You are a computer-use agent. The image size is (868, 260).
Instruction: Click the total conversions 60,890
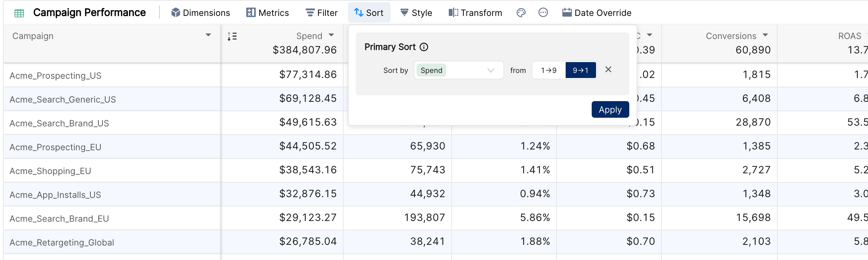click(753, 50)
